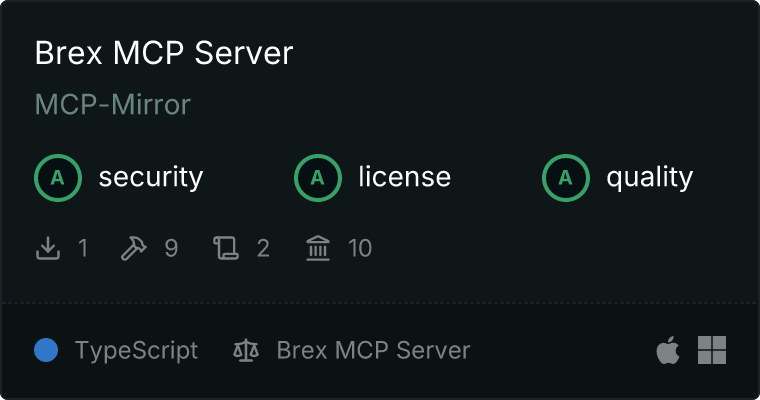Click the balance scales license icon

pos(246,350)
